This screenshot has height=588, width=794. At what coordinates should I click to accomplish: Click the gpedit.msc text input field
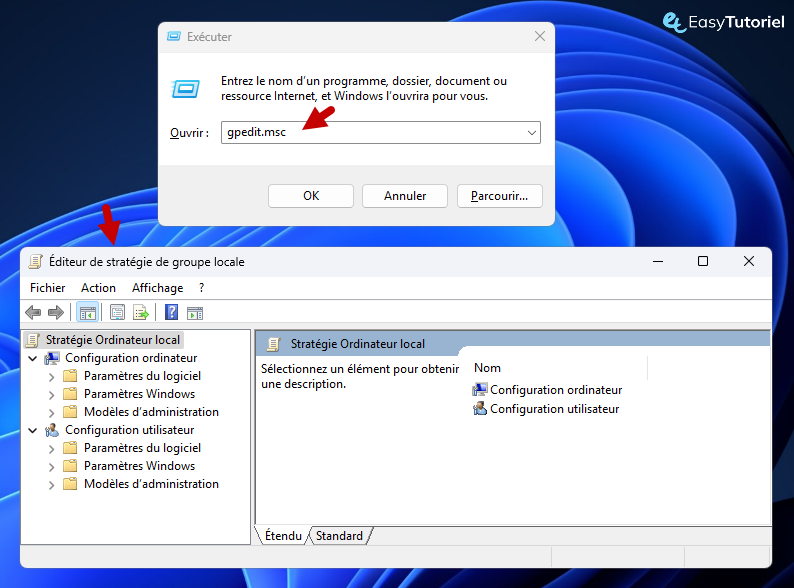tap(370, 132)
